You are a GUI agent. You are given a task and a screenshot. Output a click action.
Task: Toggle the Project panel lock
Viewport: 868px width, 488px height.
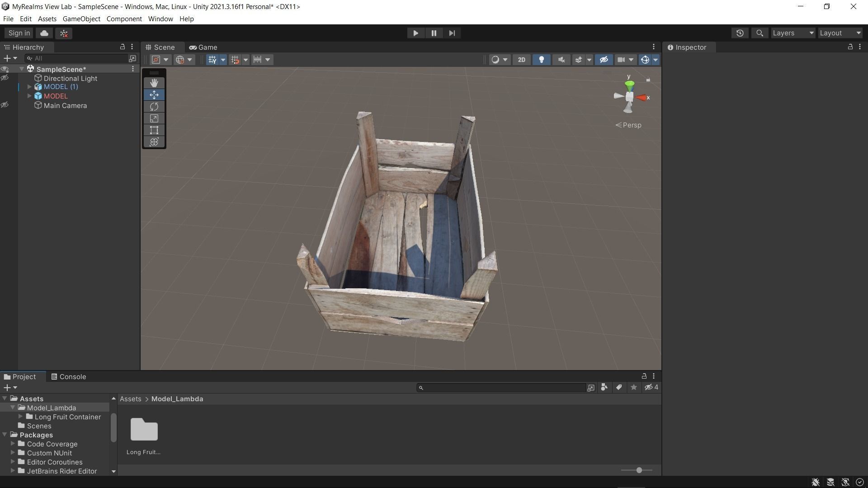pyautogui.click(x=644, y=376)
